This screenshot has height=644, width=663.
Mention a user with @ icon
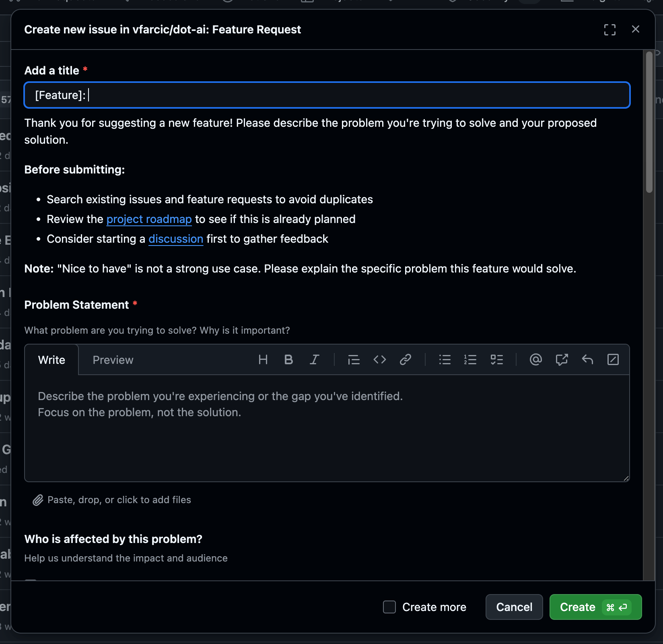(x=535, y=359)
